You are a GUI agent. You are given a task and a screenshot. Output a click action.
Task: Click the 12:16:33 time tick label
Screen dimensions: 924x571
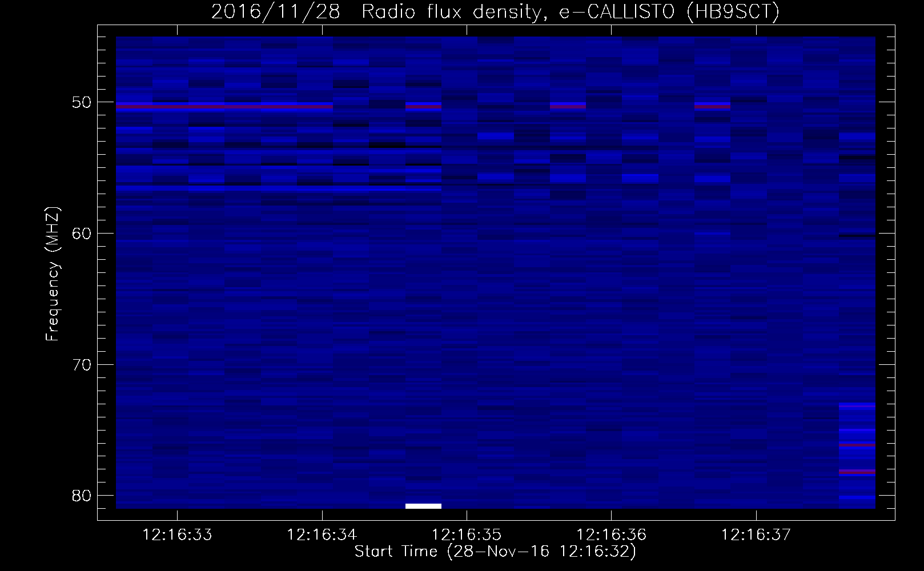pos(177,534)
